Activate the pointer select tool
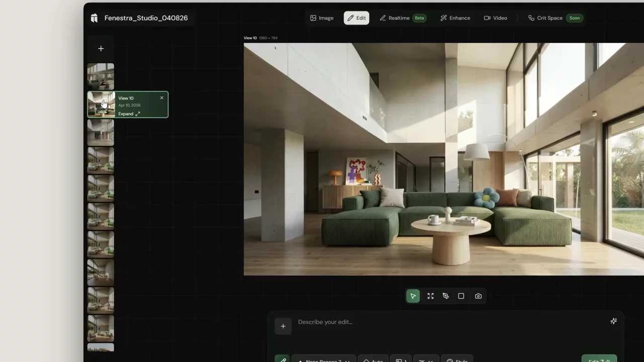644x362 pixels. pos(413,296)
